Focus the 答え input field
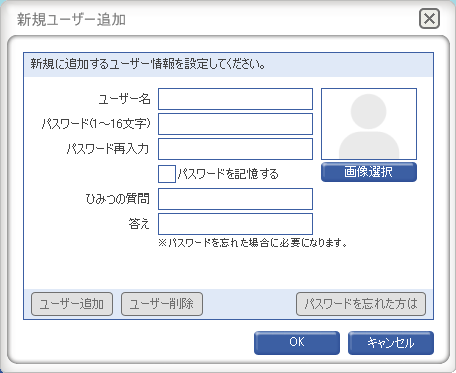 coord(235,224)
